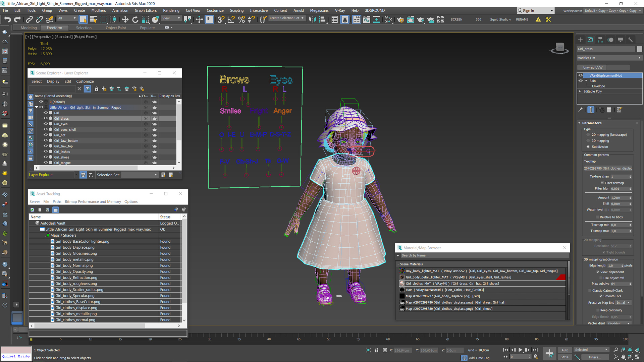644x362 pixels.
Task: Open the Modifiers menu
Action: pos(97,10)
